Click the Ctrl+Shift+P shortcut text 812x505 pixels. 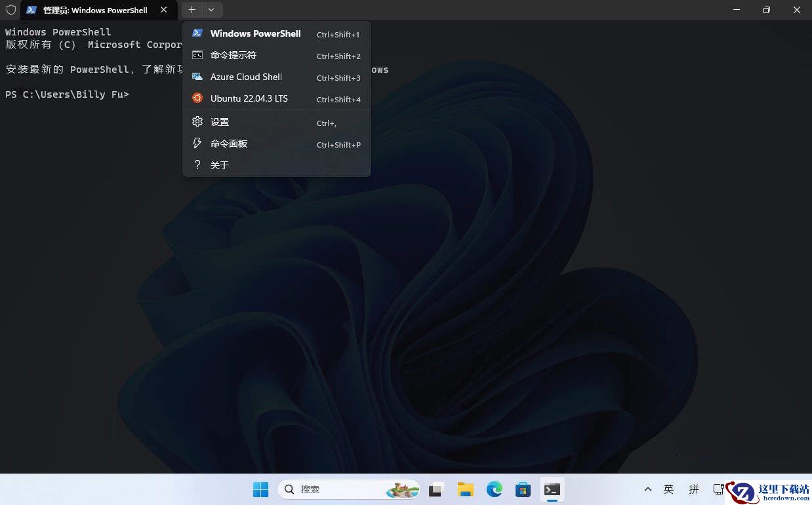point(338,144)
